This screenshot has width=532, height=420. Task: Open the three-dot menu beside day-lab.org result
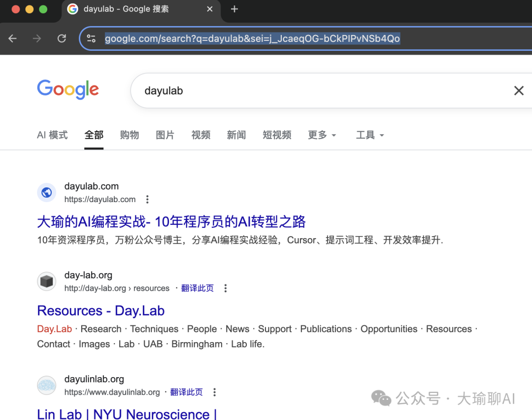pyautogui.click(x=225, y=288)
